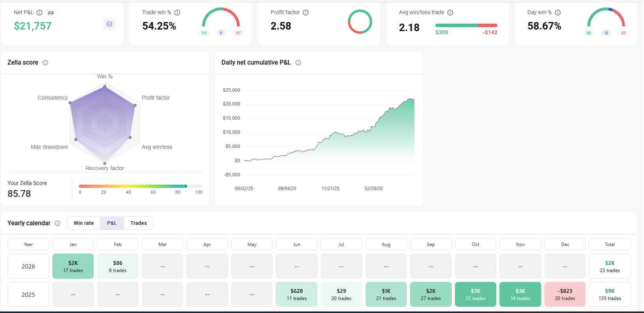
Task: Click the 2026 total cell with 23 trades
Action: [x=610, y=266]
